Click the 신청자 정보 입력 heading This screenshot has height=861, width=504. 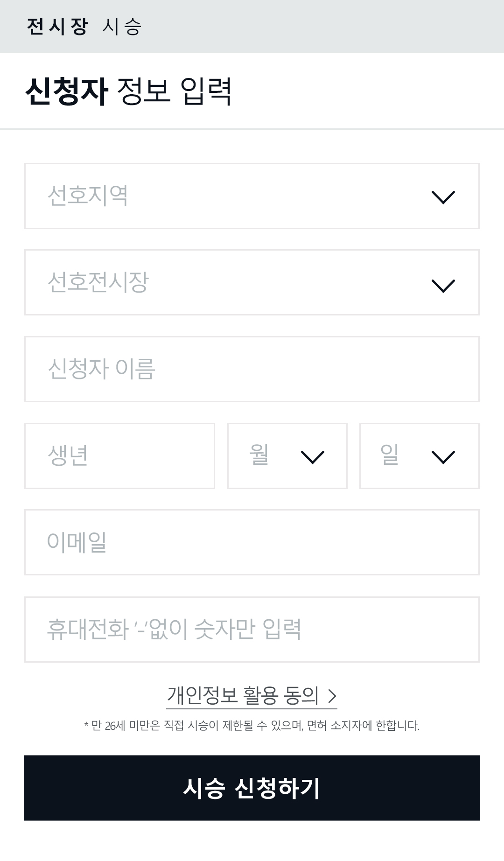click(129, 91)
